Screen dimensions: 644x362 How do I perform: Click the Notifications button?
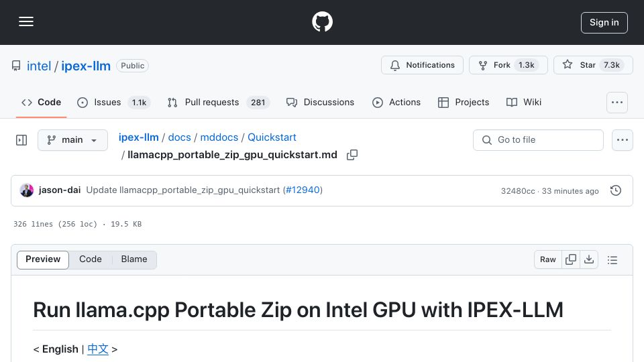(422, 65)
